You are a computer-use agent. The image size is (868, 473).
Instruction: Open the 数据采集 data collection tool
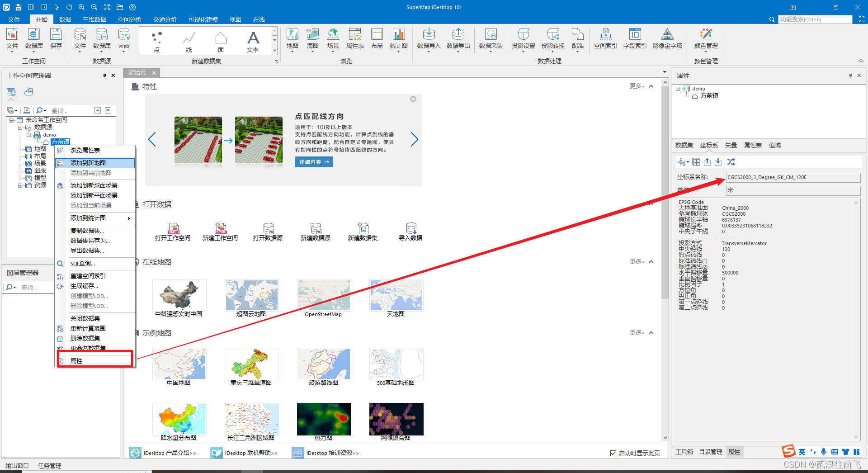[491, 40]
